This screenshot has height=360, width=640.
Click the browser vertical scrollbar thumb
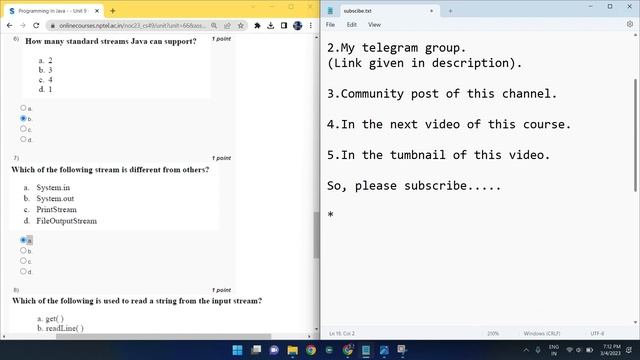click(316, 235)
